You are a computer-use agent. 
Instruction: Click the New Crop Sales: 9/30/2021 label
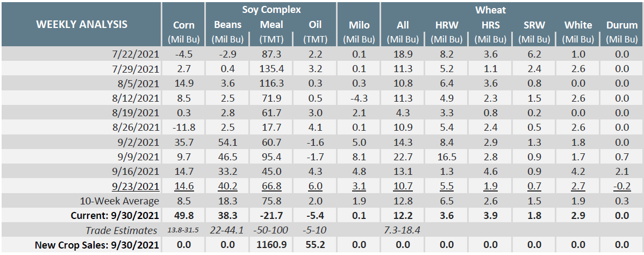pos(97,245)
